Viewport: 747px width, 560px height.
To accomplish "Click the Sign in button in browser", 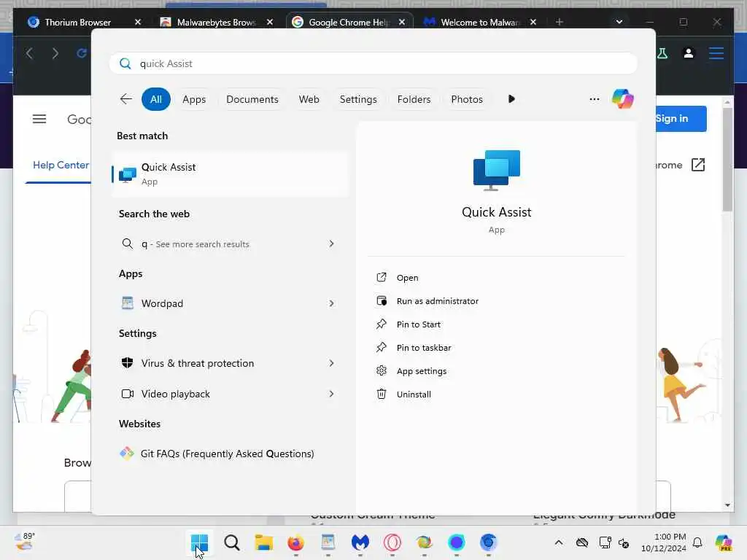I will 681,119.
